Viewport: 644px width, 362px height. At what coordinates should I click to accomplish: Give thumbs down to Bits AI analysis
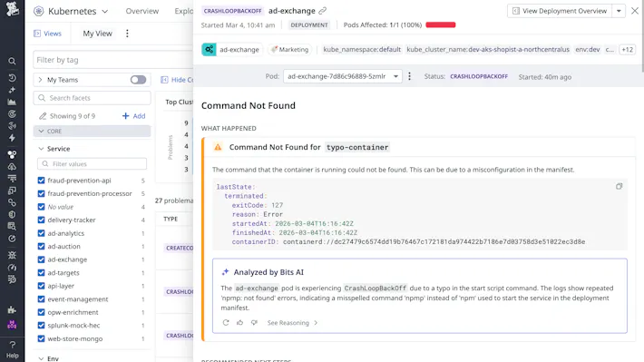(x=254, y=323)
